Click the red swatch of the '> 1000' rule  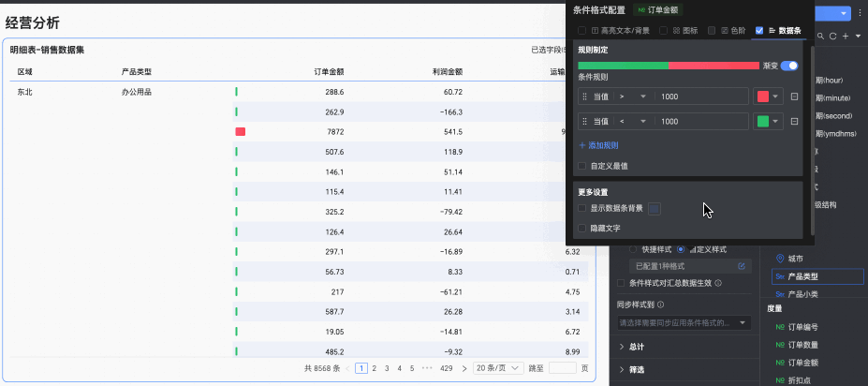point(763,96)
